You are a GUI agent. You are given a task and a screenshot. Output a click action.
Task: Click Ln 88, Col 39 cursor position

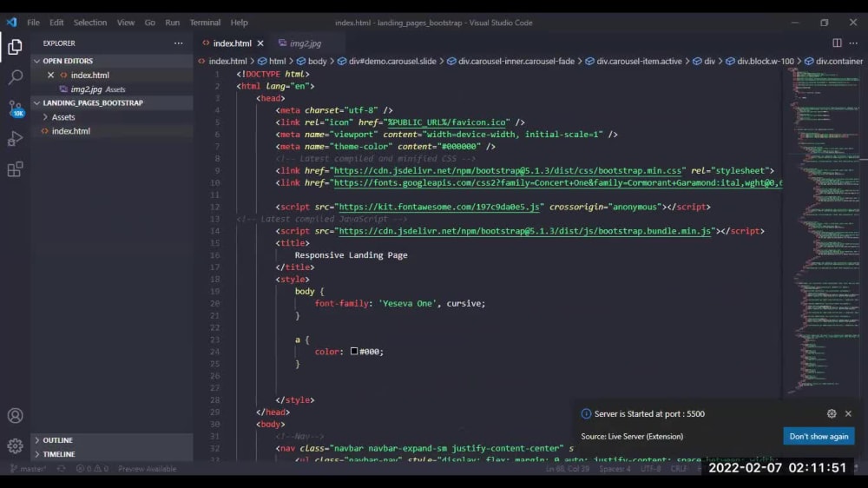(568, 469)
